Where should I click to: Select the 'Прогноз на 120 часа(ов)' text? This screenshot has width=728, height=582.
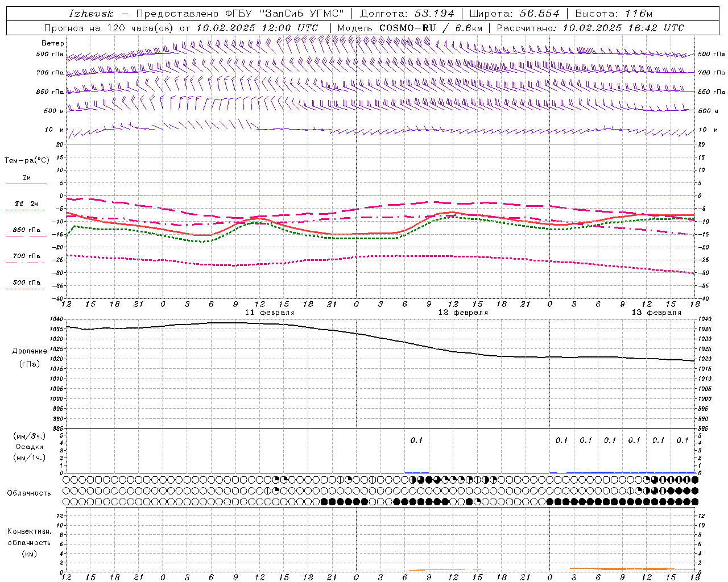[x=109, y=28]
